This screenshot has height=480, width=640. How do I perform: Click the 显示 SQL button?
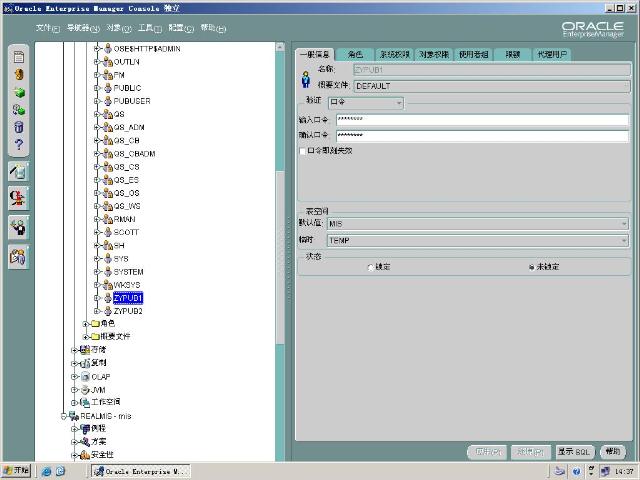click(x=575, y=452)
